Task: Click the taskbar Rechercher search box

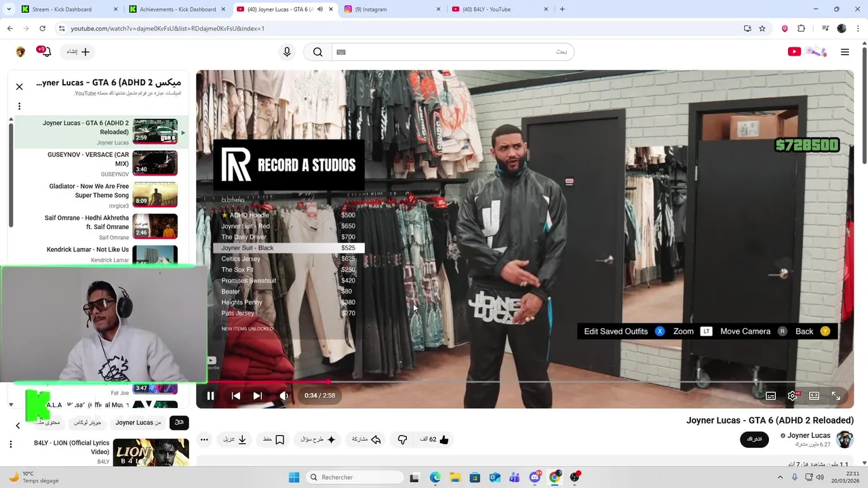Action: (x=353, y=478)
